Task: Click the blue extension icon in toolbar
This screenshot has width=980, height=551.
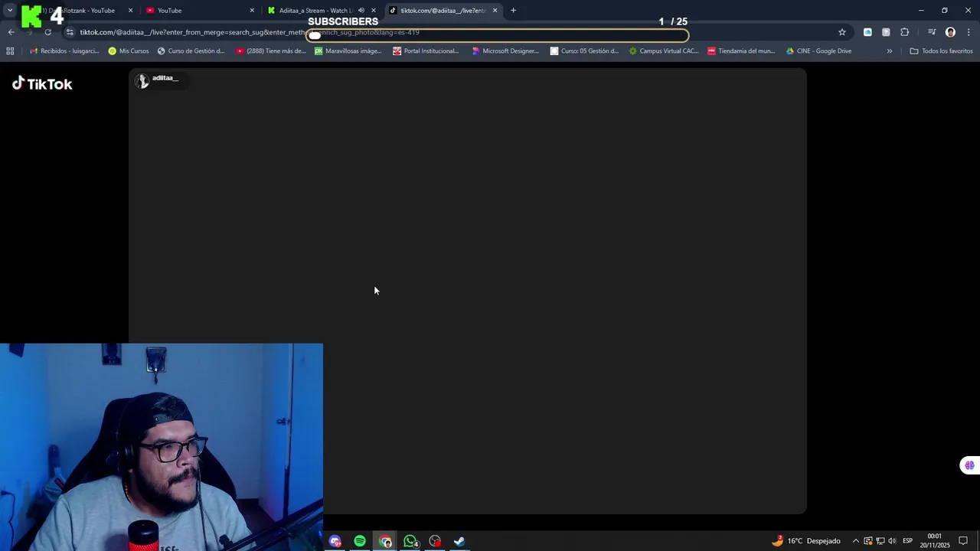Action: point(867,32)
